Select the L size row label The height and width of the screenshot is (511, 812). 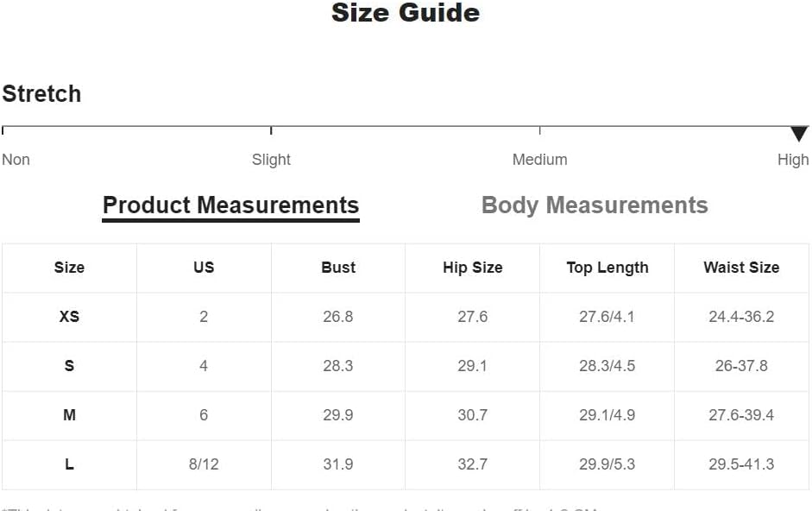click(x=69, y=464)
